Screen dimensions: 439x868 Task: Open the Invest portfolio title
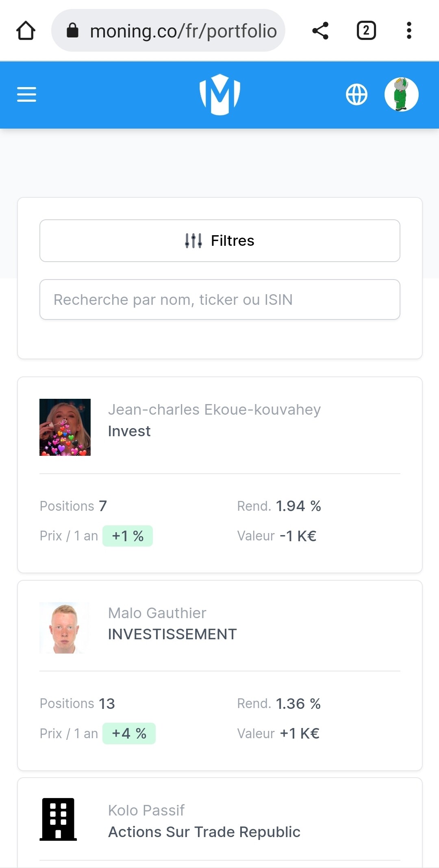coord(129,431)
